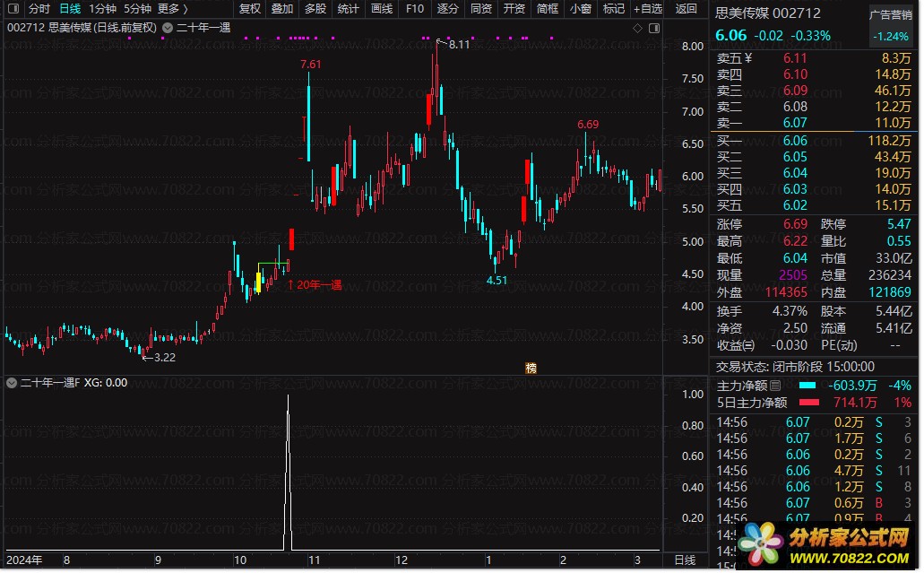Click the -1.24% sector change value
The height and width of the screenshot is (573, 924).
(891, 36)
